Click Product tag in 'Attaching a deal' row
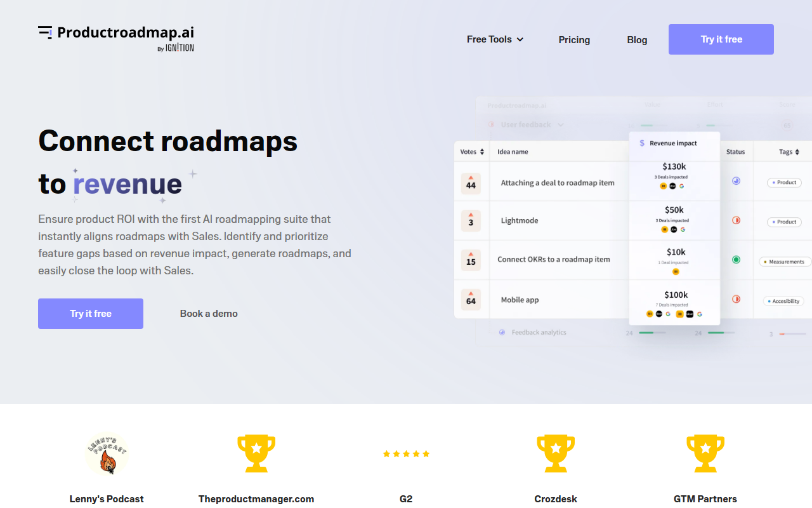This screenshot has width=812, height=508. [x=784, y=183]
